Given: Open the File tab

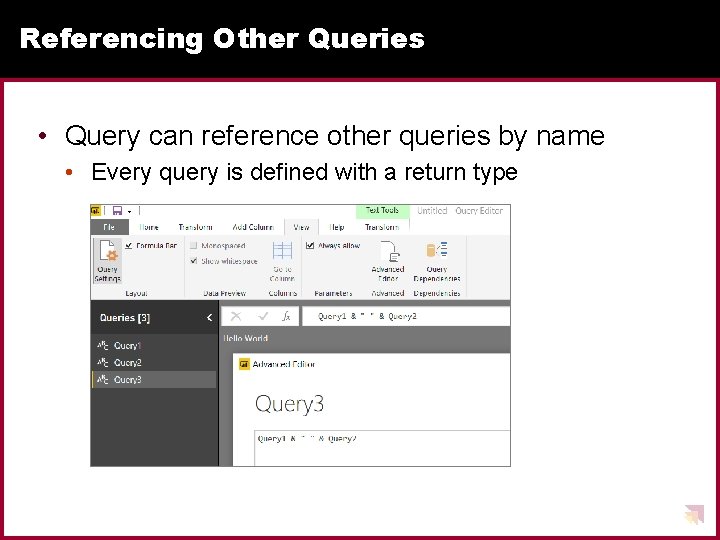Looking at the screenshot, I should point(109,227).
